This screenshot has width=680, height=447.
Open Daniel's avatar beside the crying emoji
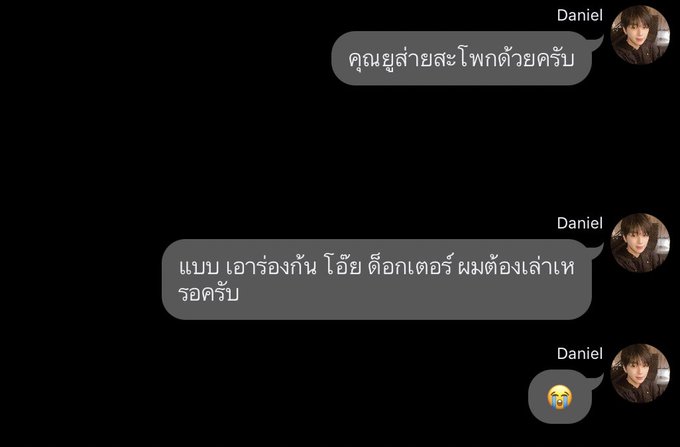(x=640, y=373)
